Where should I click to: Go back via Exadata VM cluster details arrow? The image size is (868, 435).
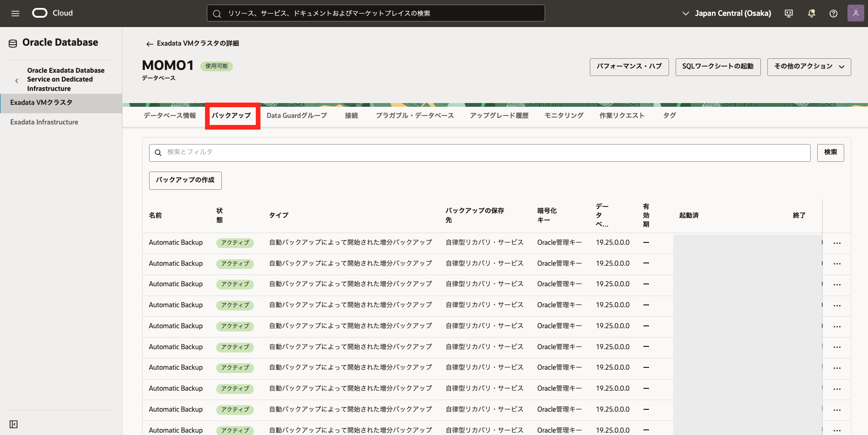pyautogui.click(x=150, y=44)
